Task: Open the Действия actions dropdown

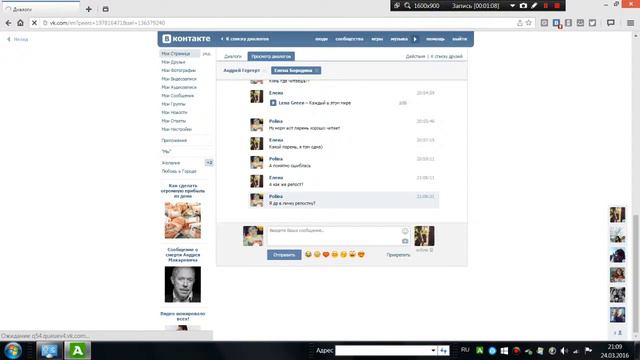Action: click(415, 56)
